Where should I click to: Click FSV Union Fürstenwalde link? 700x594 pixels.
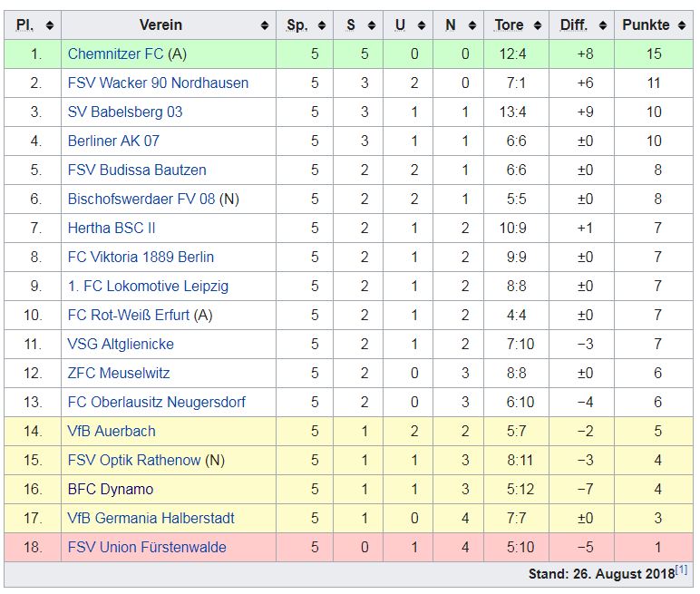pyautogui.click(x=147, y=547)
